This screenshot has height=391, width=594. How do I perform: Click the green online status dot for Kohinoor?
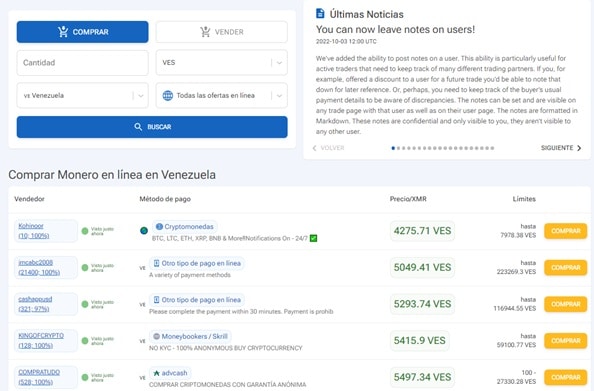(x=85, y=231)
